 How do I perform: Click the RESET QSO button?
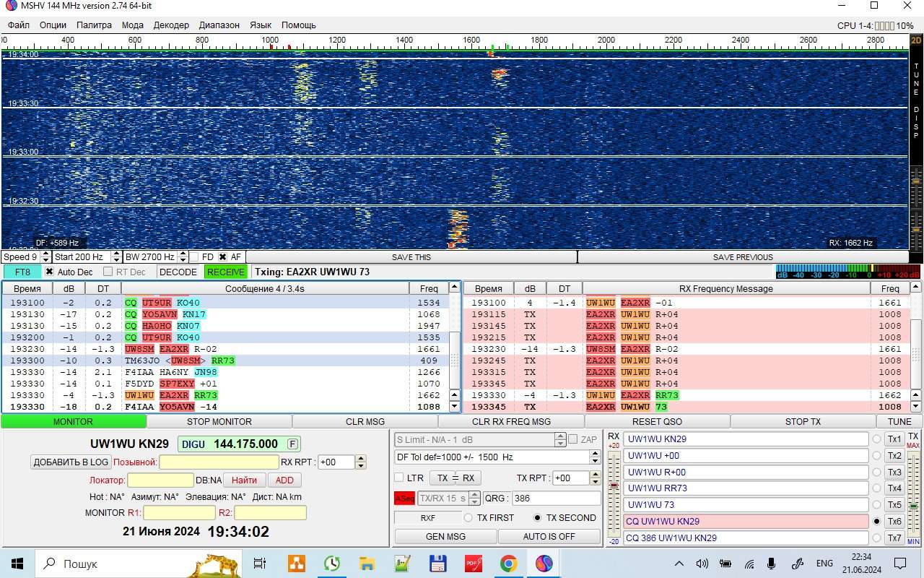click(657, 421)
